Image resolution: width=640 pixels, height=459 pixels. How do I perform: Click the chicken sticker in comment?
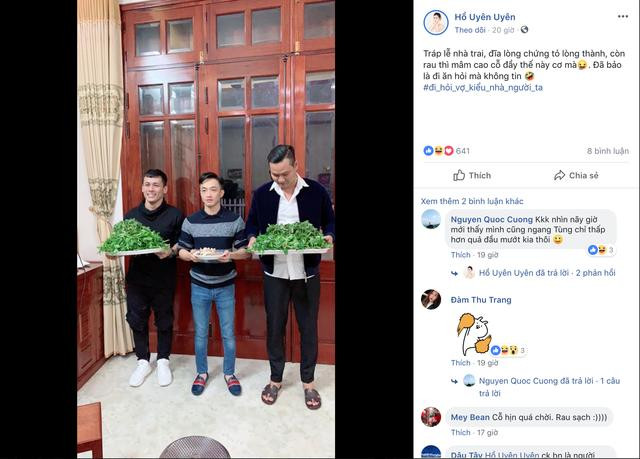(x=473, y=334)
